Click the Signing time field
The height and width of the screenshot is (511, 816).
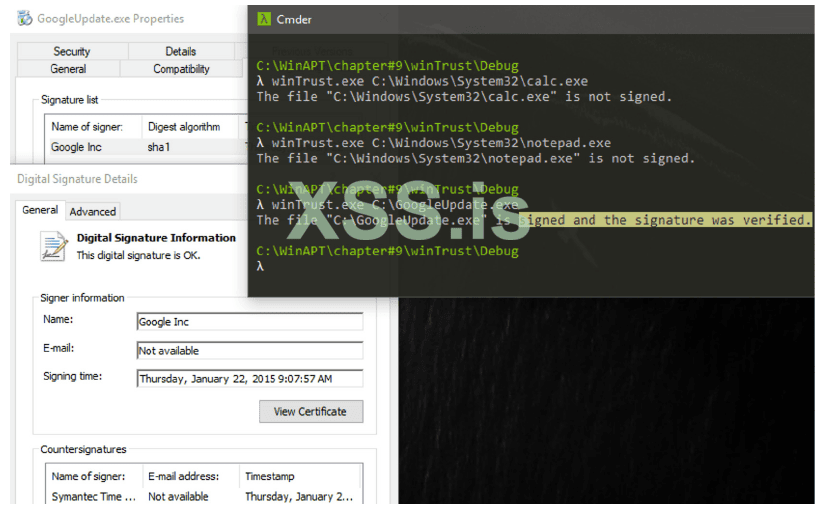(249, 378)
